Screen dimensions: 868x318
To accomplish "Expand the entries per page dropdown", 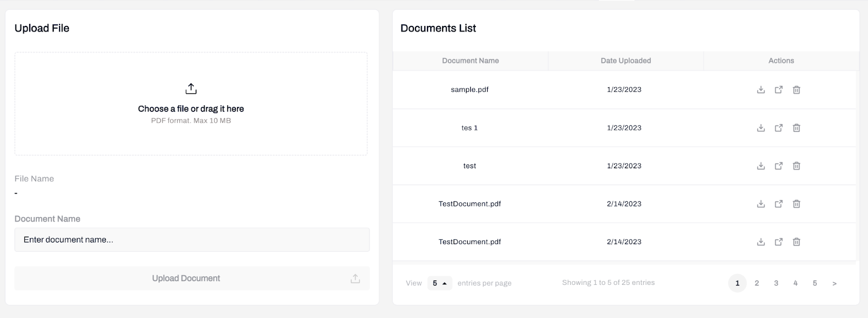I will (x=439, y=283).
